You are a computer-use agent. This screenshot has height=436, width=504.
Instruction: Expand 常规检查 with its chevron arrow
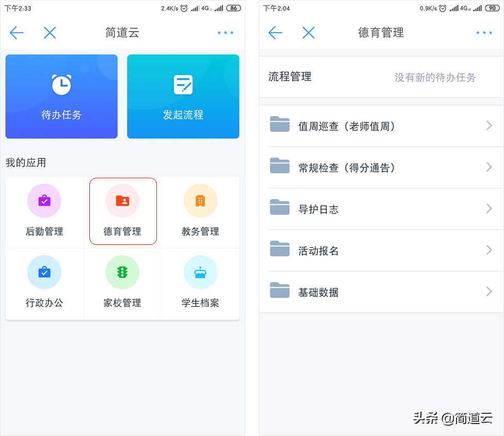(489, 167)
